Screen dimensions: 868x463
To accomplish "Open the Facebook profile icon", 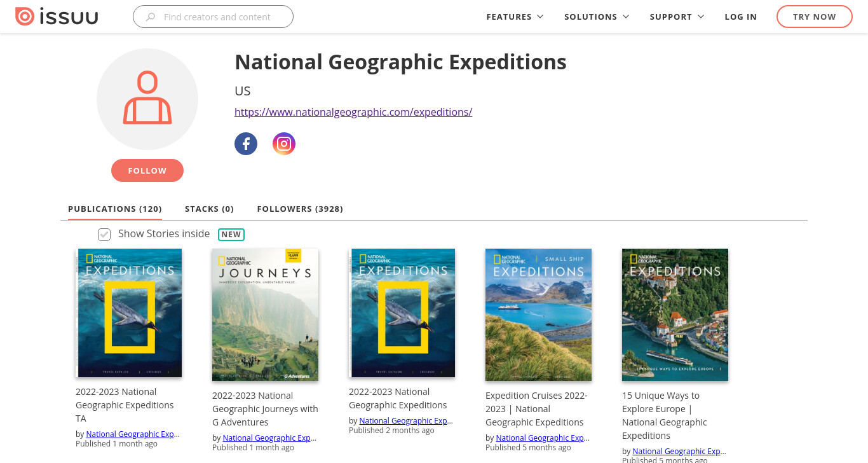I will [246, 144].
